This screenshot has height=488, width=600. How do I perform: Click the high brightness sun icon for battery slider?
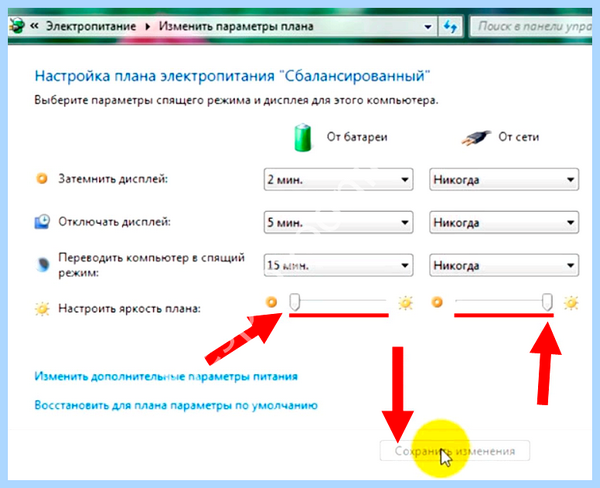pos(406,303)
